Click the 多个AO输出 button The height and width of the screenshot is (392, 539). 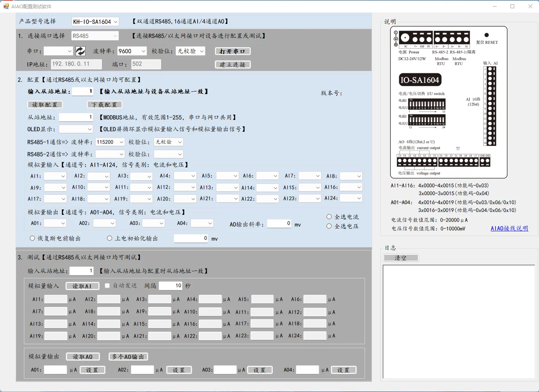(x=128, y=357)
